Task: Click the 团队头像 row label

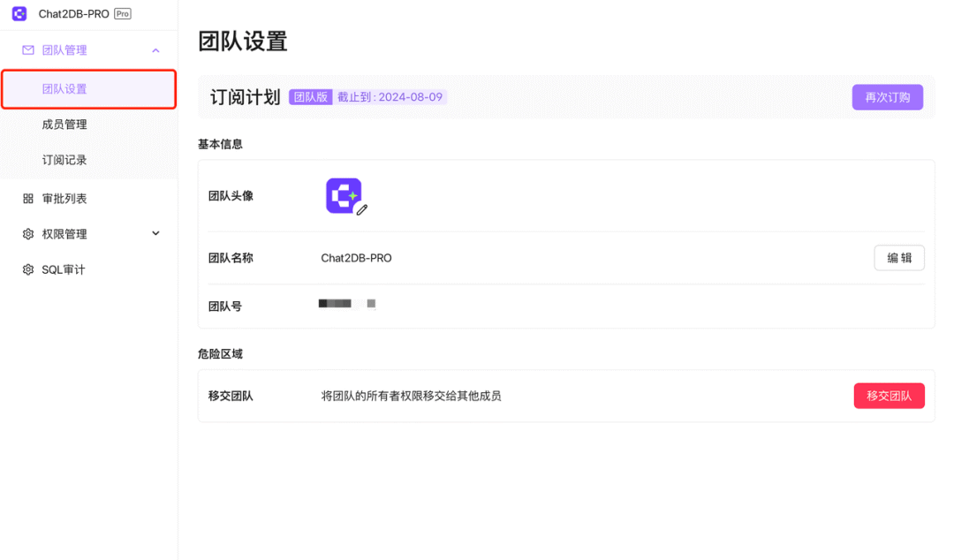Action: (x=231, y=196)
